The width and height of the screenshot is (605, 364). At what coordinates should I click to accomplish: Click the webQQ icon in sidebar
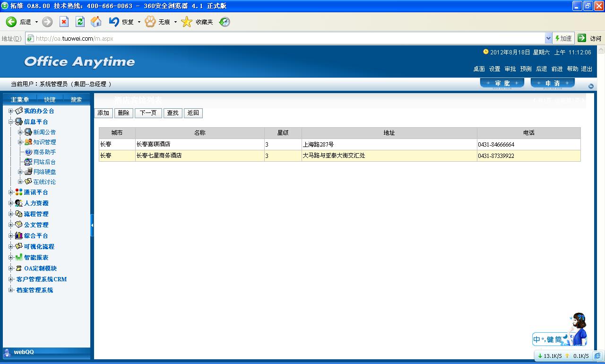tap(7, 352)
